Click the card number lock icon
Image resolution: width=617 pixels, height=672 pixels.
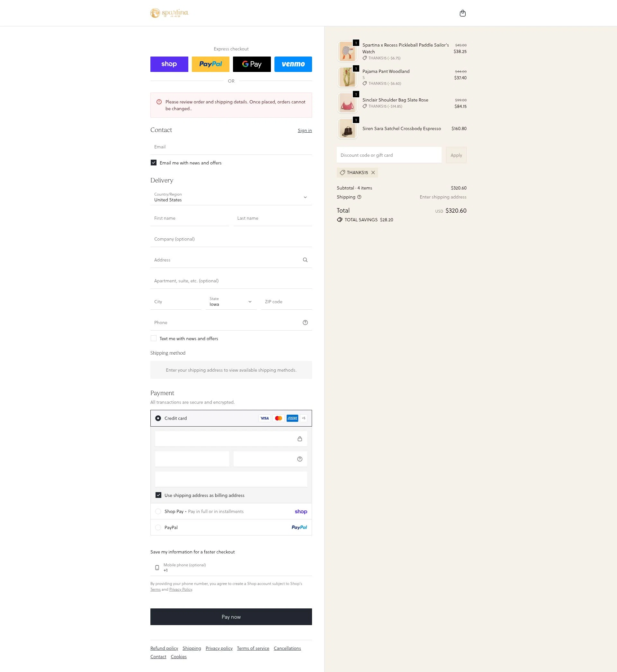[x=300, y=439]
